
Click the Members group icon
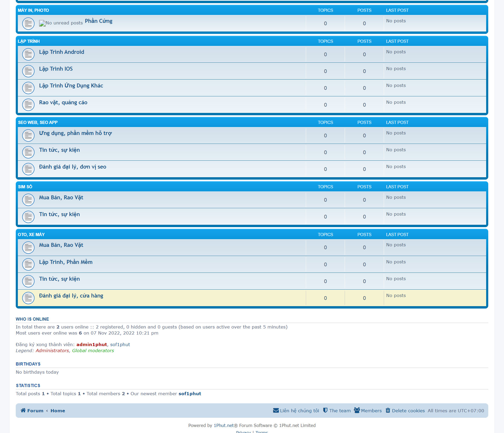click(x=357, y=410)
